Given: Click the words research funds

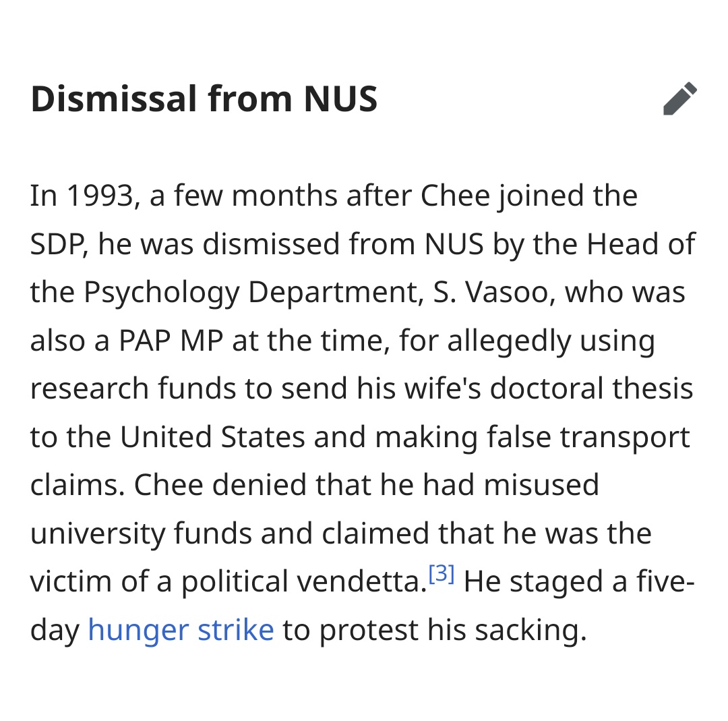Looking at the screenshot, I should click(x=133, y=388).
